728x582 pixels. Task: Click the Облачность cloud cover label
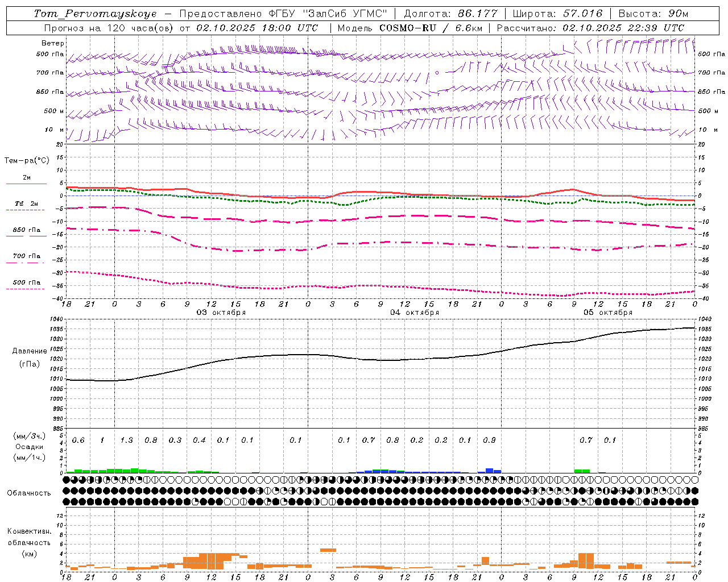pyautogui.click(x=29, y=493)
